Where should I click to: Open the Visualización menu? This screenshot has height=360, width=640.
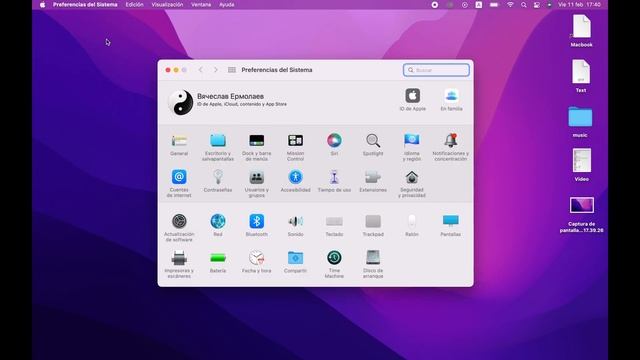[167, 4]
